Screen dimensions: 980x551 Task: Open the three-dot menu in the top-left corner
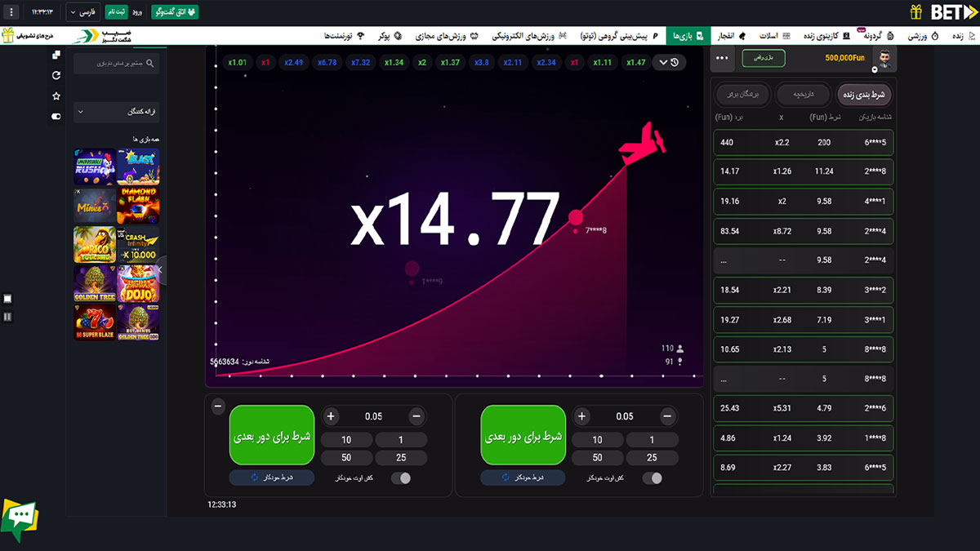click(11, 13)
